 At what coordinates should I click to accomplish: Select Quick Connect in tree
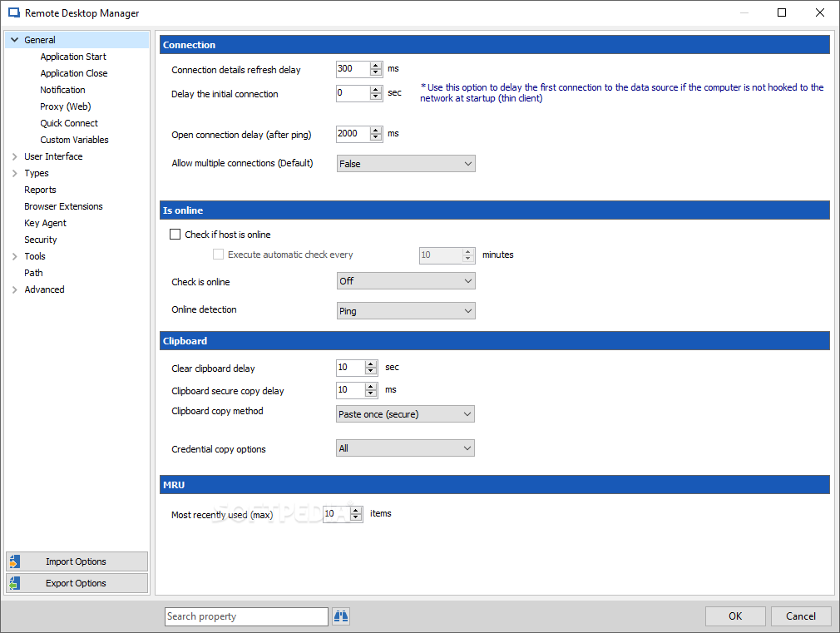68,123
